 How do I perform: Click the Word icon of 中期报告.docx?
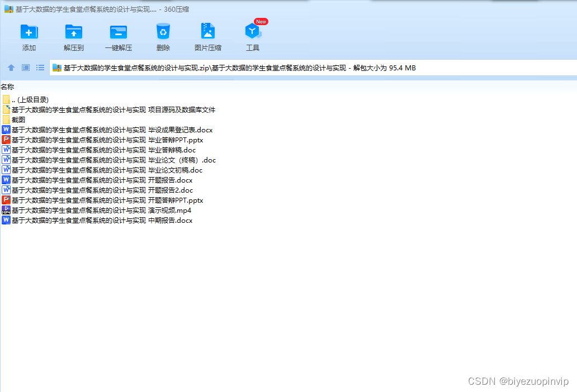click(x=6, y=219)
